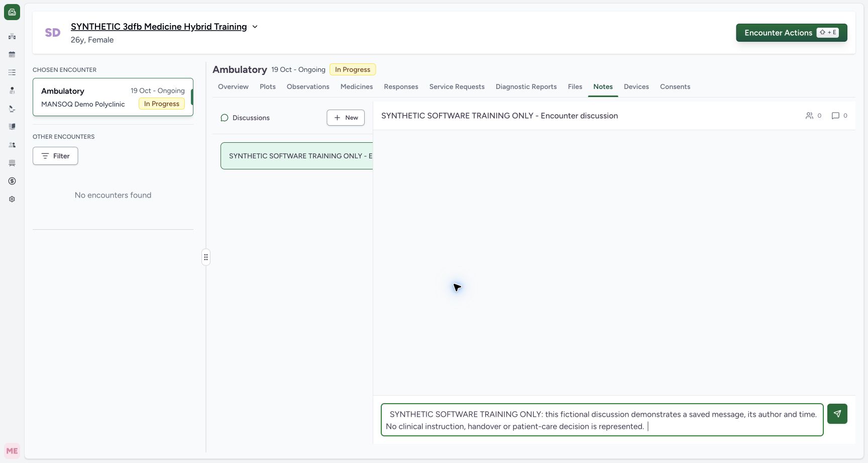Switch to the Medicines tab
The image size is (868, 463).
click(357, 86)
